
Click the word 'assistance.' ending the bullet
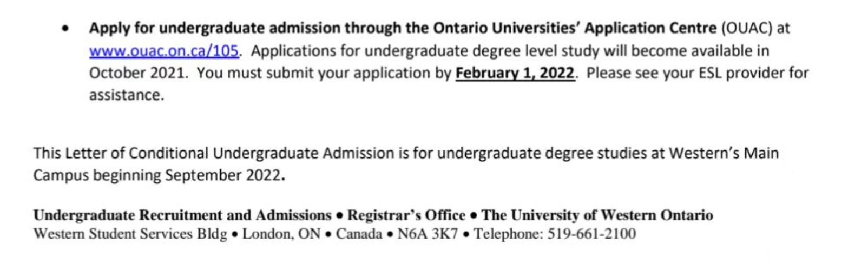(x=126, y=95)
